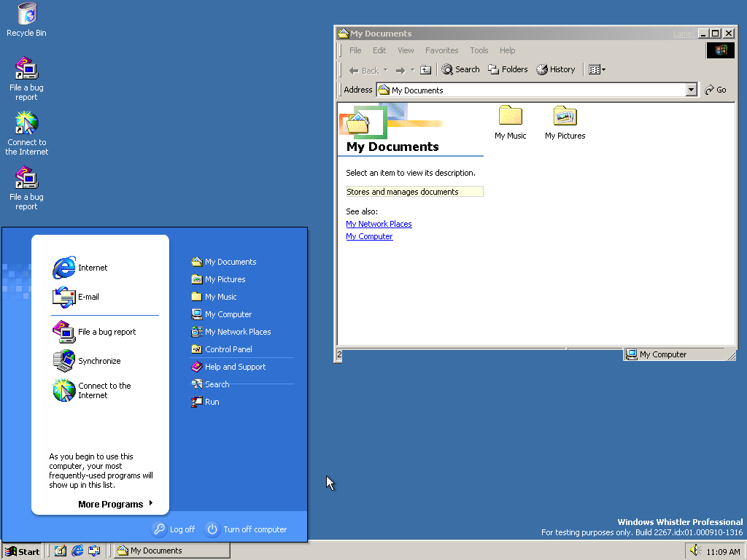Screen dimensions: 747x560
Task: Click Turn off computer button
Action: pos(246,529)
